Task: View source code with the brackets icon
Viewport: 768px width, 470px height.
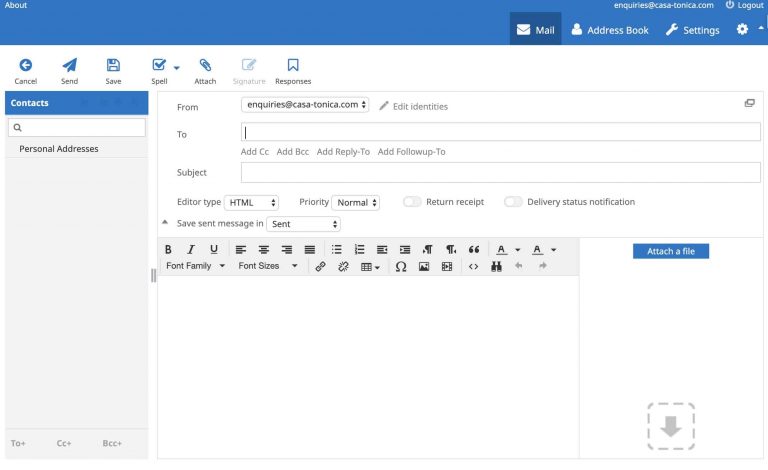Action: click(x=473, y=266)
